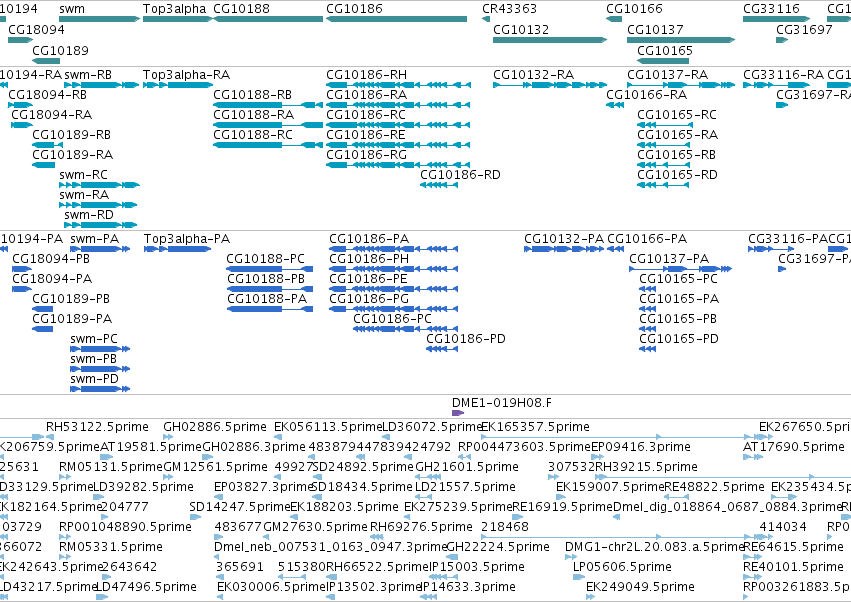This screenshot has height=602, width=851.
Task: Open transcript CG10186-RD
Action: (x=439, y=185)
